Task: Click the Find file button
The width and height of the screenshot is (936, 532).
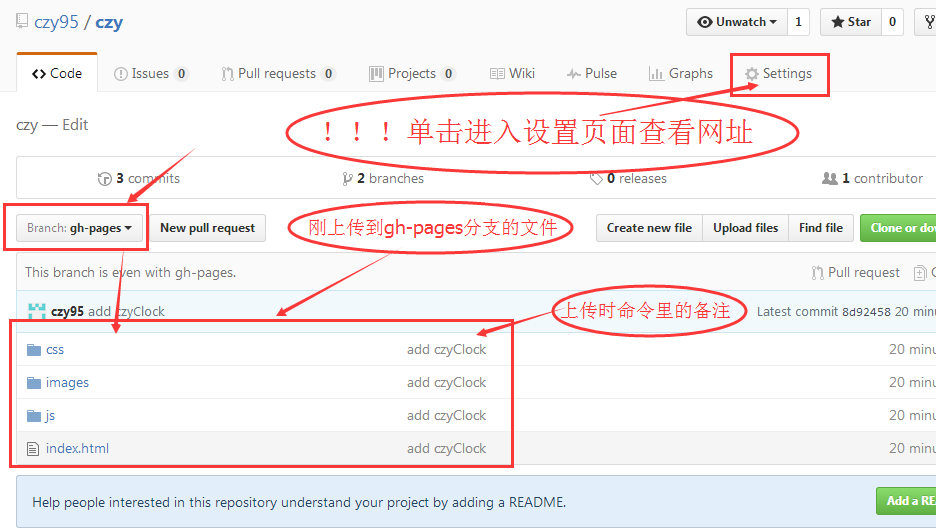Action: tap(821, 228)
